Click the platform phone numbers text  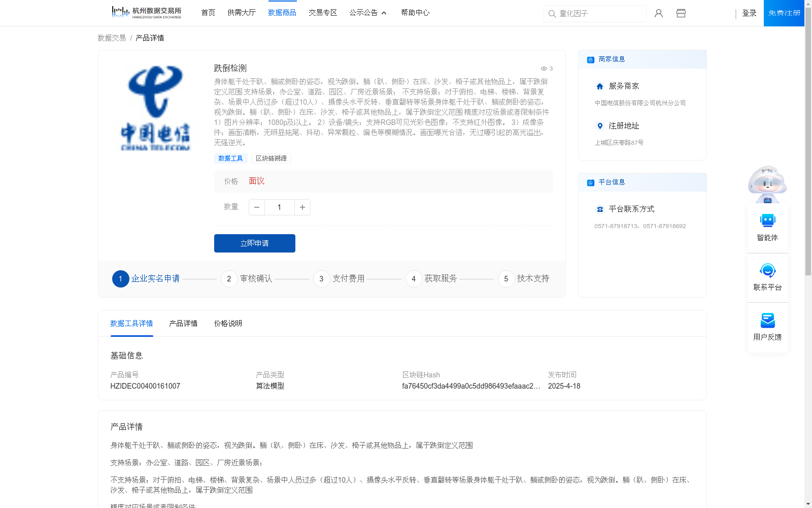point(640,226)
